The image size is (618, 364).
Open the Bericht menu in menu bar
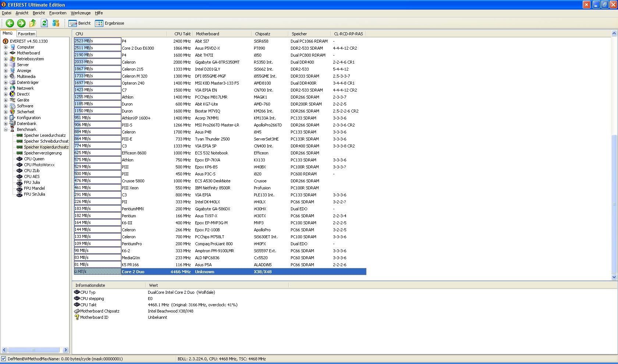pyautogui.click(x=39, y=13)
